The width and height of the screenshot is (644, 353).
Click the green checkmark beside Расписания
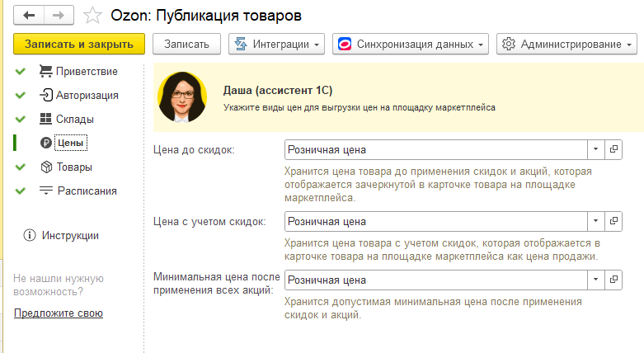tap(20, 191)
